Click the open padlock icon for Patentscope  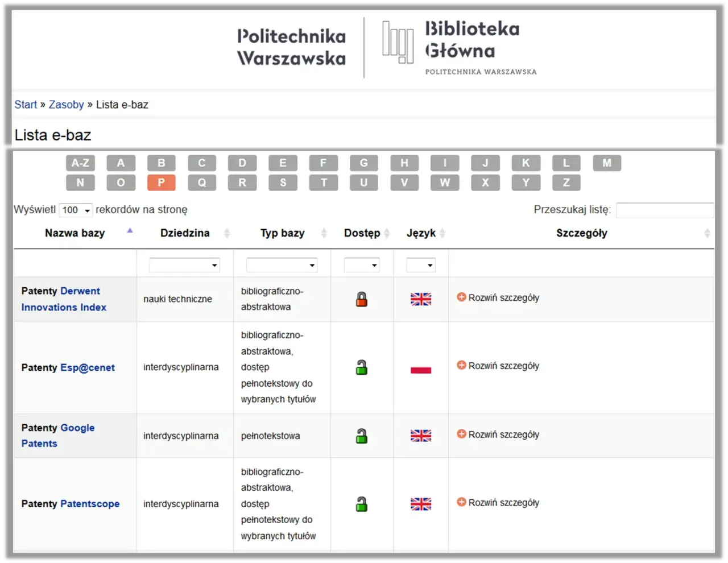click(x=362, y=503)
